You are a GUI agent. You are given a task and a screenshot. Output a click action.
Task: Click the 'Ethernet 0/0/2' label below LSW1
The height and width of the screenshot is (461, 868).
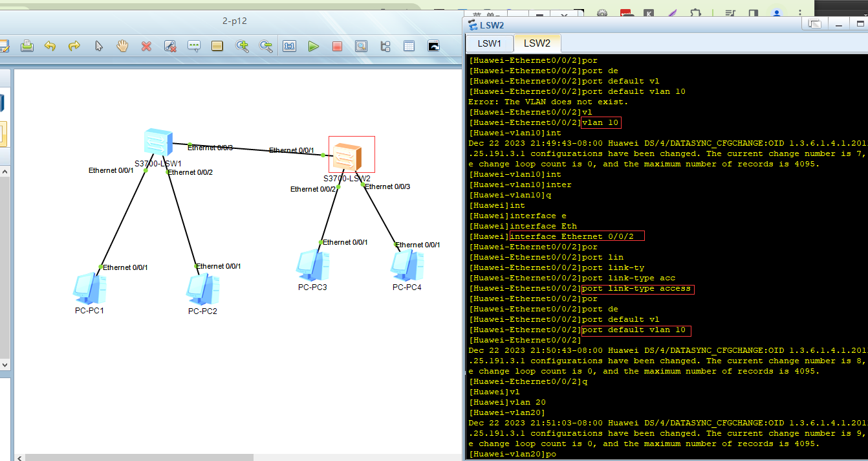(191, 172)
